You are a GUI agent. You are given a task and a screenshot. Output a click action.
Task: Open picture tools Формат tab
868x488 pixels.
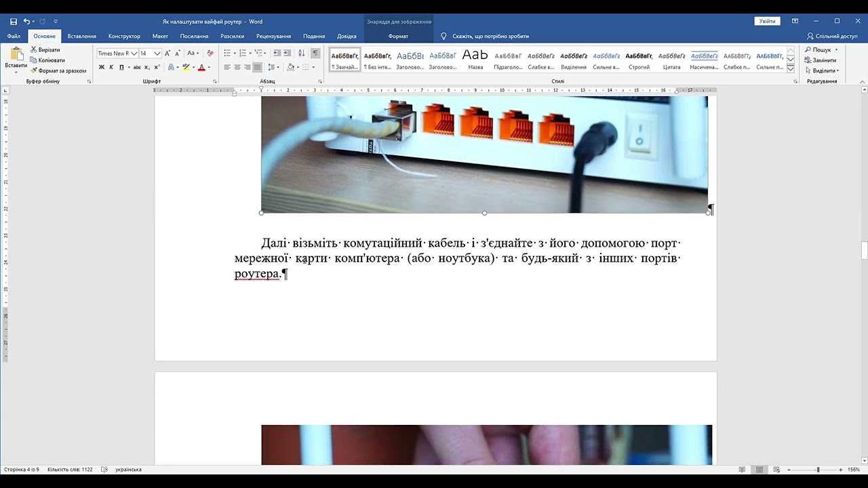[x=398, y=36]
